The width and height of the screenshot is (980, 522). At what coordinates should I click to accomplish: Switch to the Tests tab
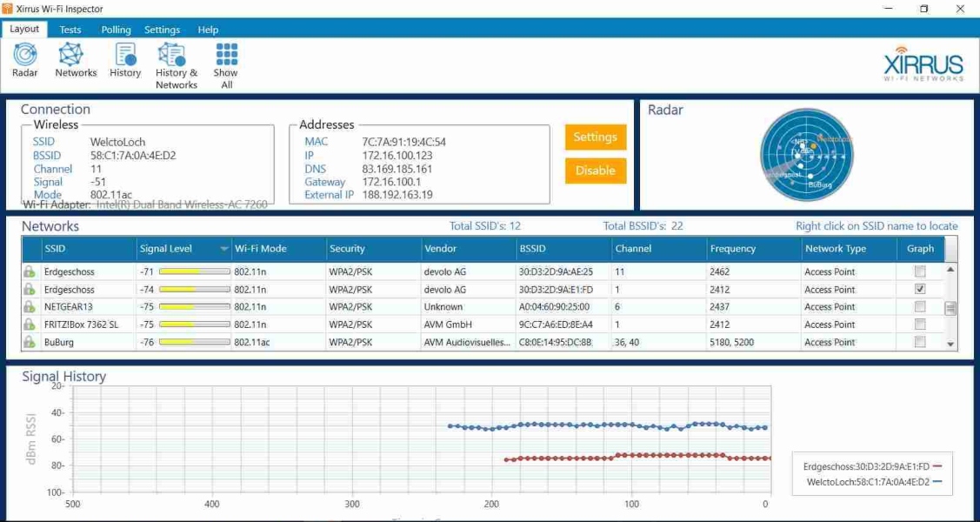point(70,30)
